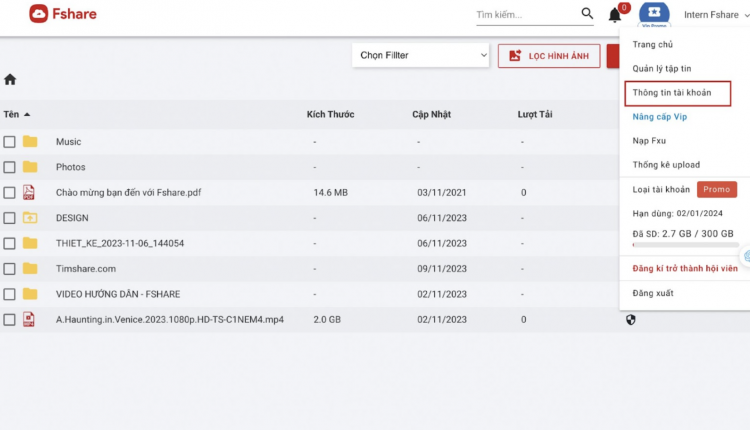Go to root via home icon
The height and width of the screenshot is (430, 750).
point(10,79)
